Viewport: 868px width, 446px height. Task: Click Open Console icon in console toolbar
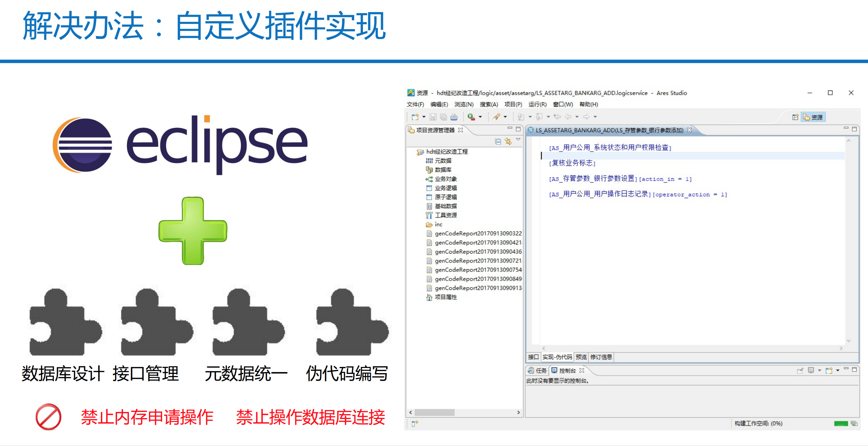(x=829, y=370)
